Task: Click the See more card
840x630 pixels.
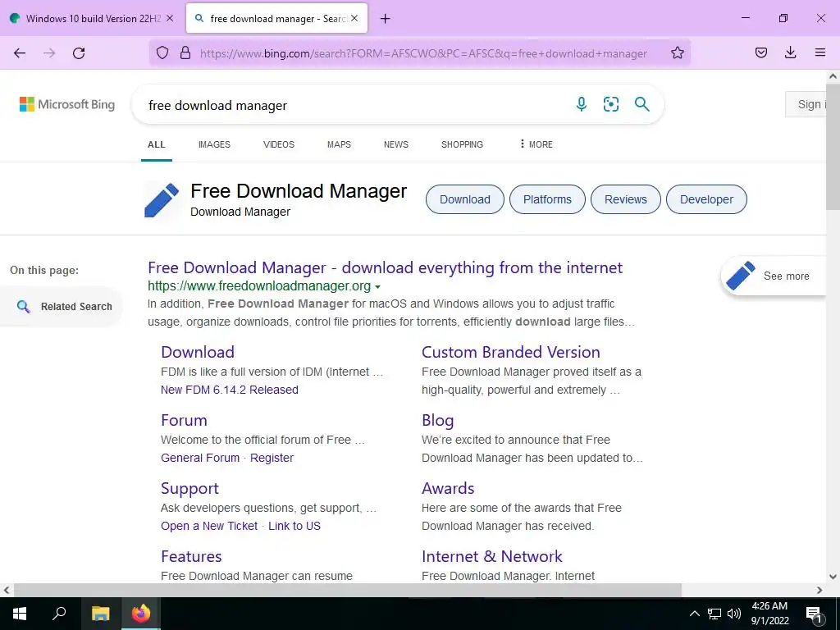Action: pyautogui.click(x=773, y=276)
